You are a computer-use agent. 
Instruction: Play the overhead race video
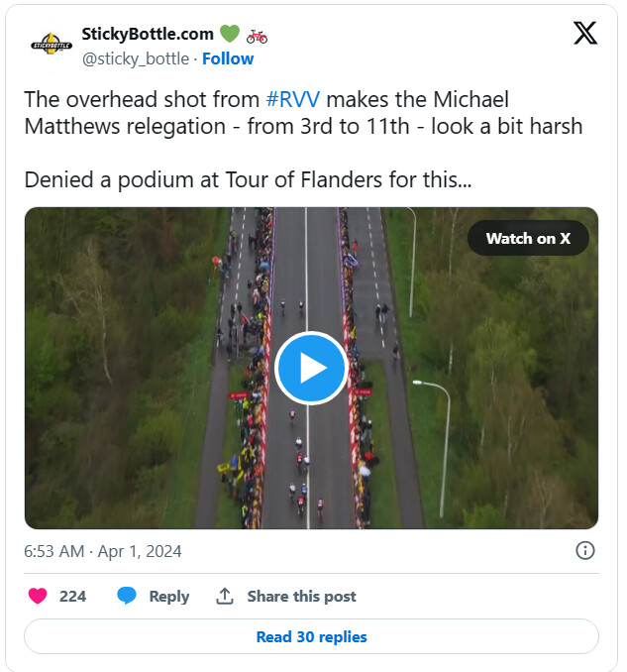(311, 368)
